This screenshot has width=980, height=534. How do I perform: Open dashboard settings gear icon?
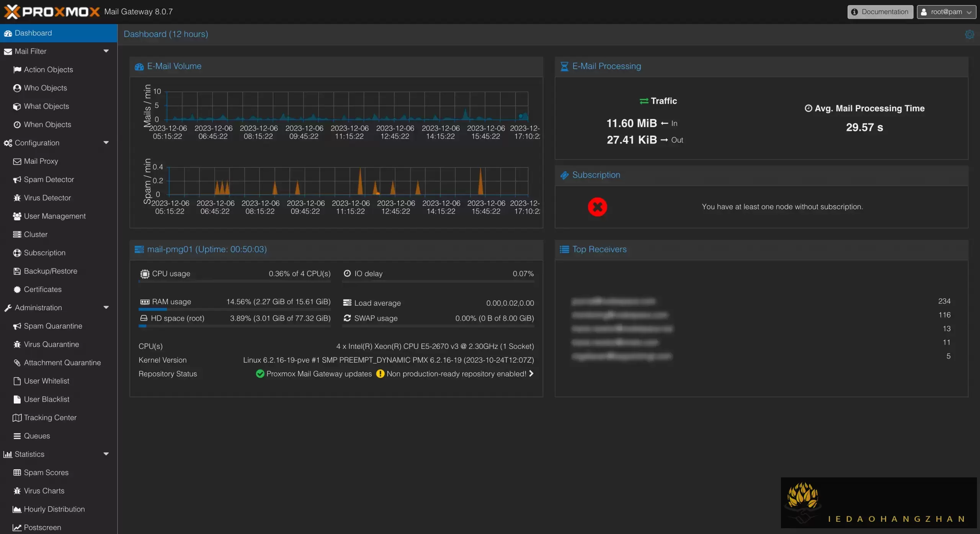(969, 34)
